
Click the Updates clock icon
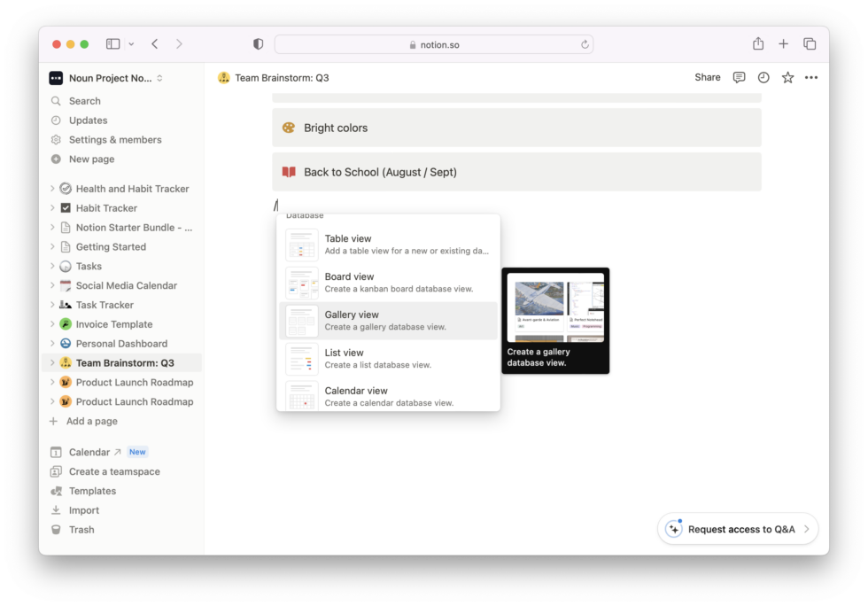55,120
